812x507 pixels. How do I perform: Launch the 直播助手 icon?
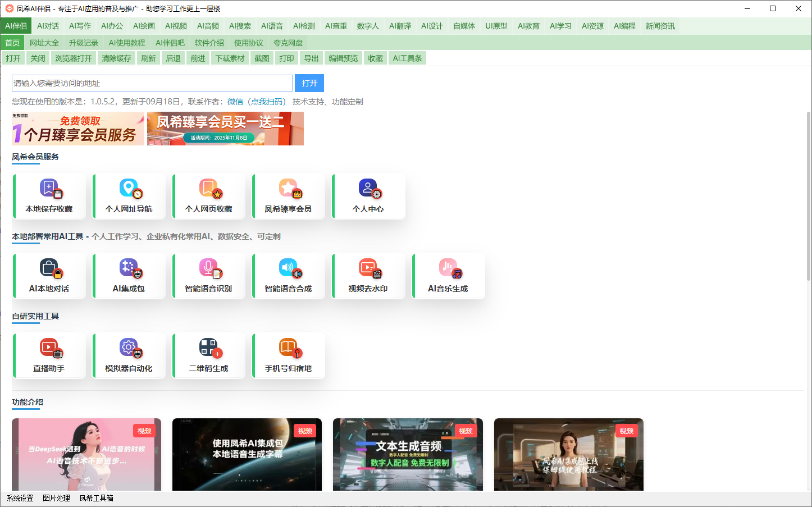click(50, 348)
